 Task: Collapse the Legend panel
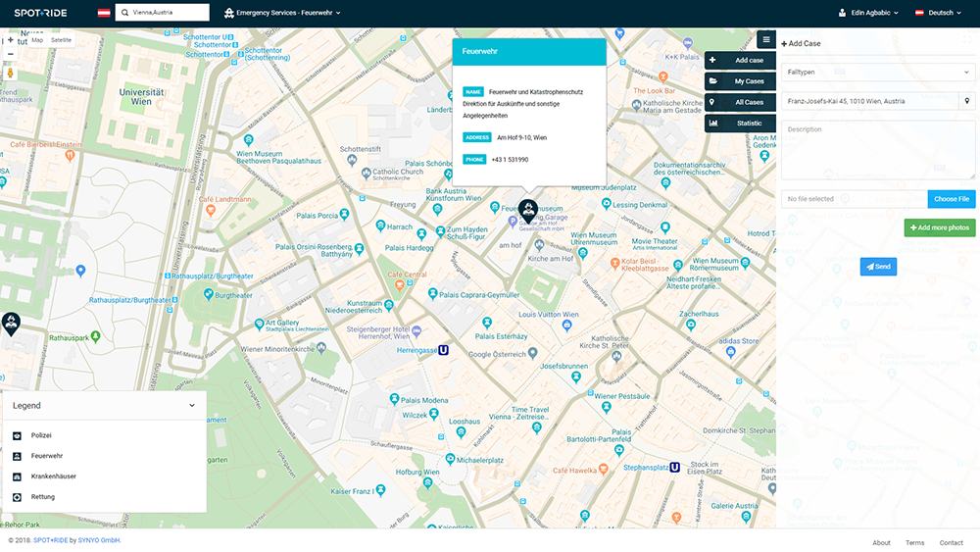192,405
